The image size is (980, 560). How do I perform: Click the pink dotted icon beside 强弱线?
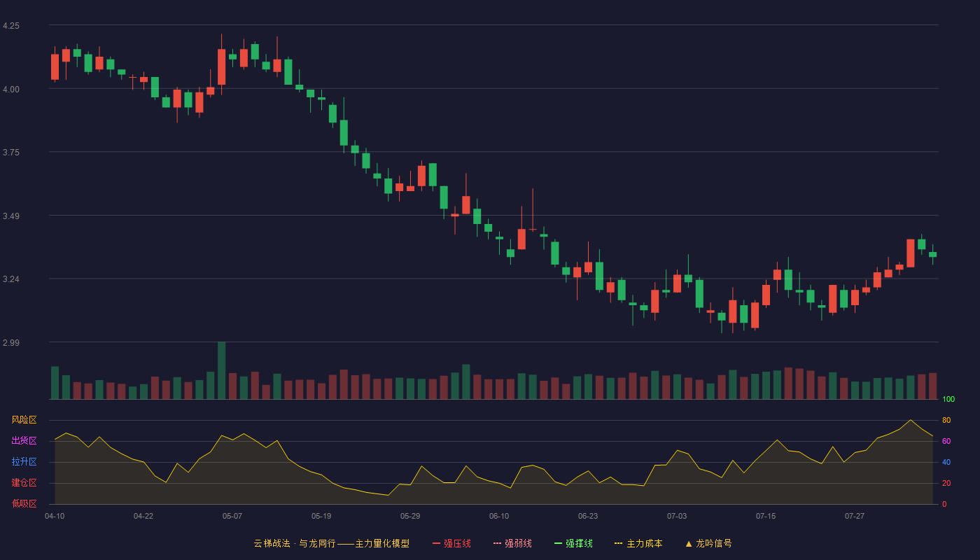click(x=498, y=543)
